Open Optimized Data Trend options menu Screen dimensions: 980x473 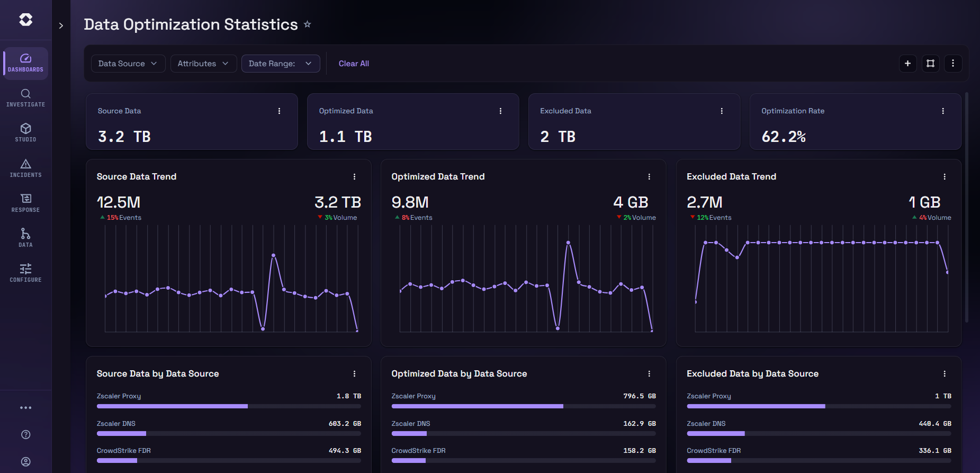coord(649,177)
